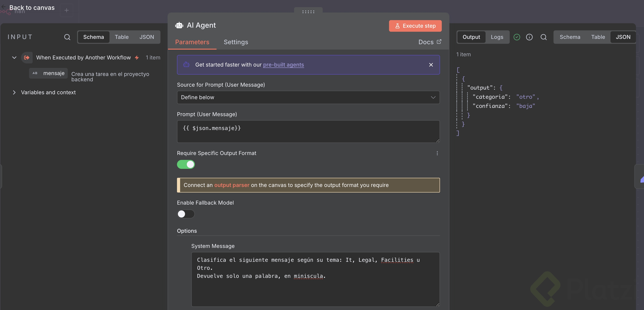Switch to the Logs tab
The image size is (644, 310).
coord(497,37)
